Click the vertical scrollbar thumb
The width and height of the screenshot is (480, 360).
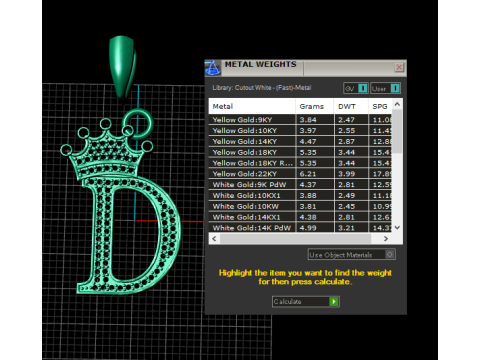tap(397, 131)
